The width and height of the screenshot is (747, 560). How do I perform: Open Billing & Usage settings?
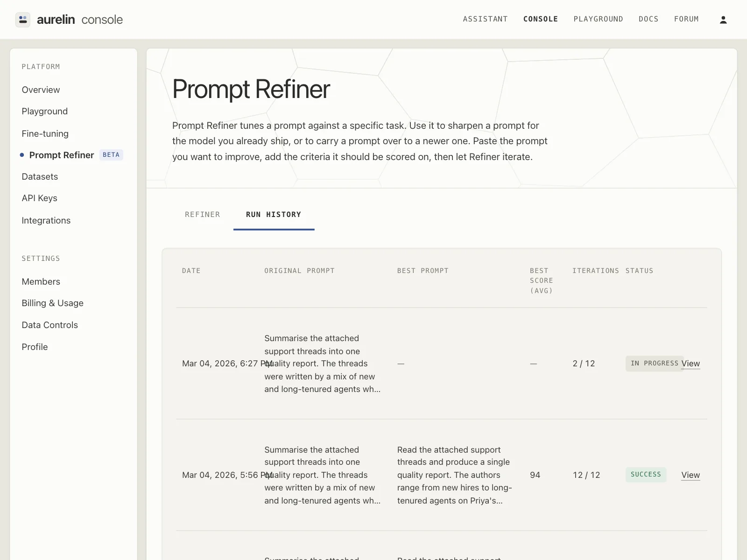point(52,303)
